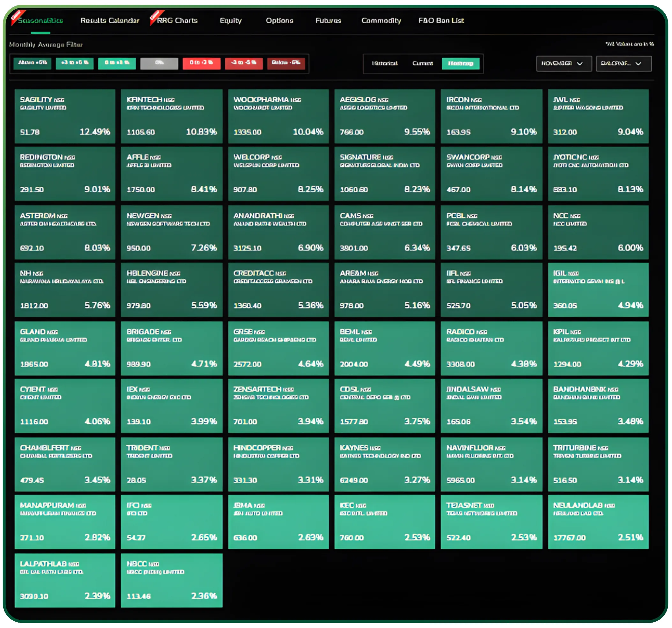Enable the Above +6% filter chip

32,63
